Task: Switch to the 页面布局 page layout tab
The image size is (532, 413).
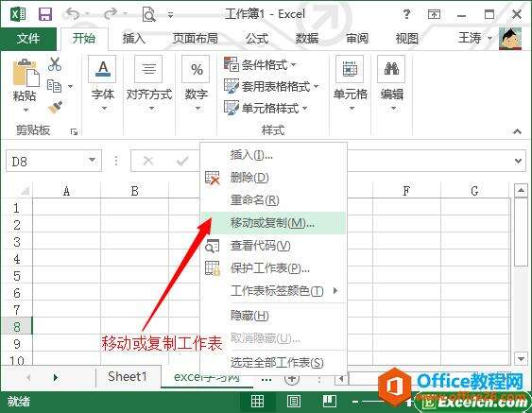Action: pyautogui.click(x=196, y=39)
